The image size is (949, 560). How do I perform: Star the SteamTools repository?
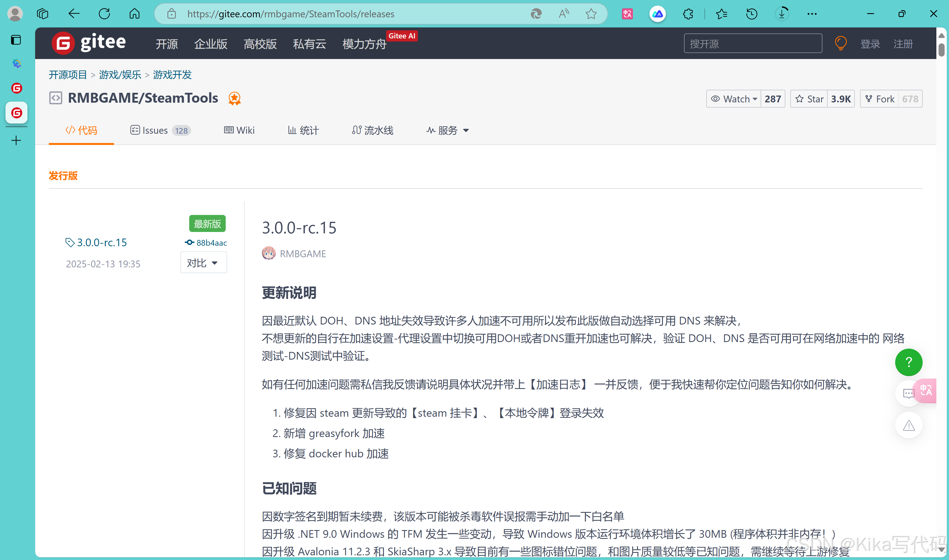tap(809, 99)
